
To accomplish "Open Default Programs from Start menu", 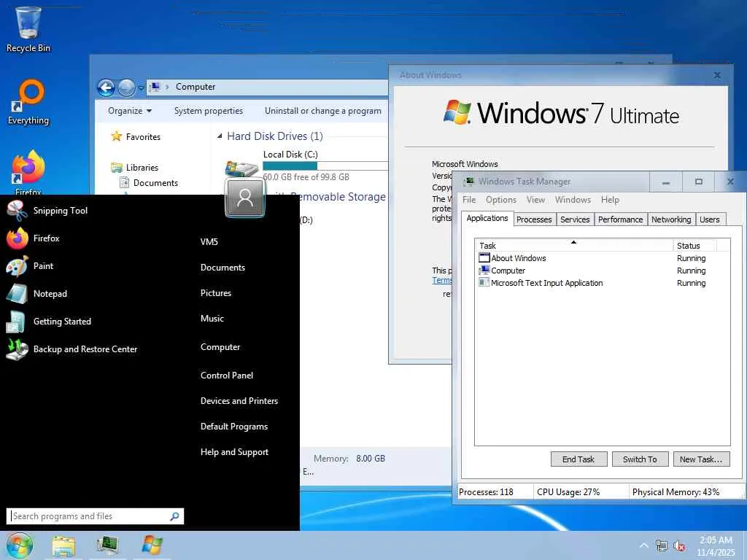I will (234, 427).
